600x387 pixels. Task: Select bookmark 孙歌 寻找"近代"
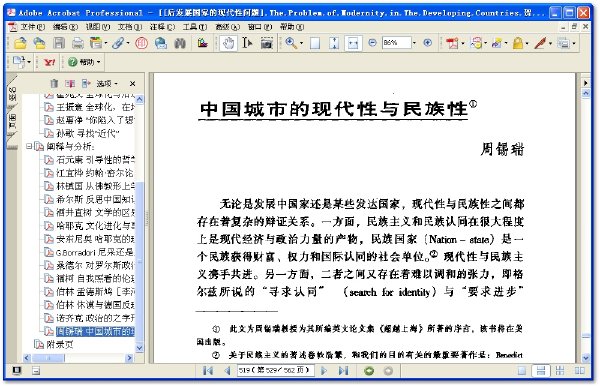coord(88,133)
